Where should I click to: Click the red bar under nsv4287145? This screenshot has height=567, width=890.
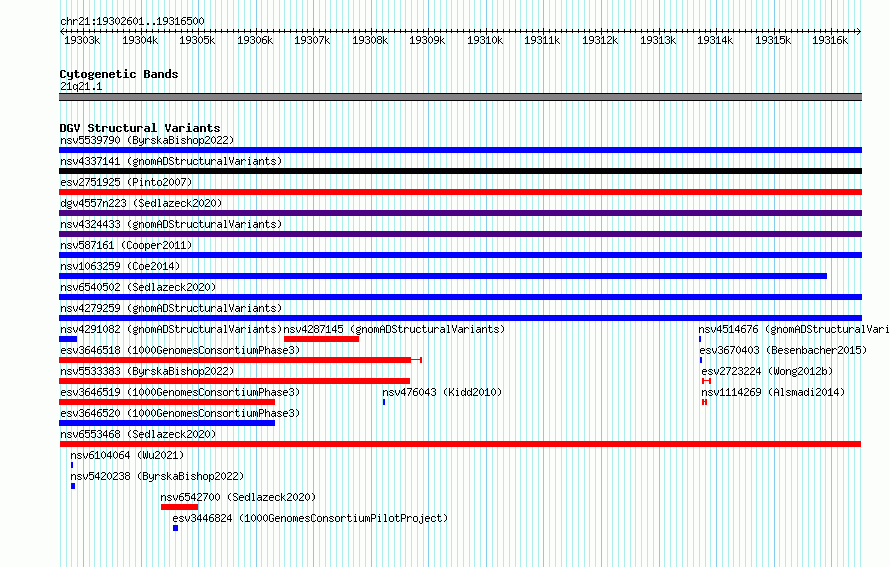(x=321, y=339)
